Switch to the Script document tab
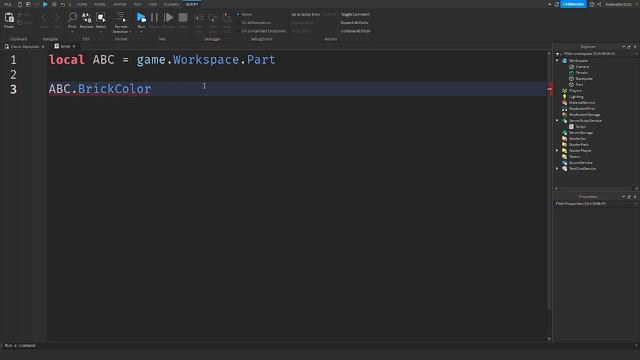Viewport: 640px width, 360px height. [x=65, y=47]
